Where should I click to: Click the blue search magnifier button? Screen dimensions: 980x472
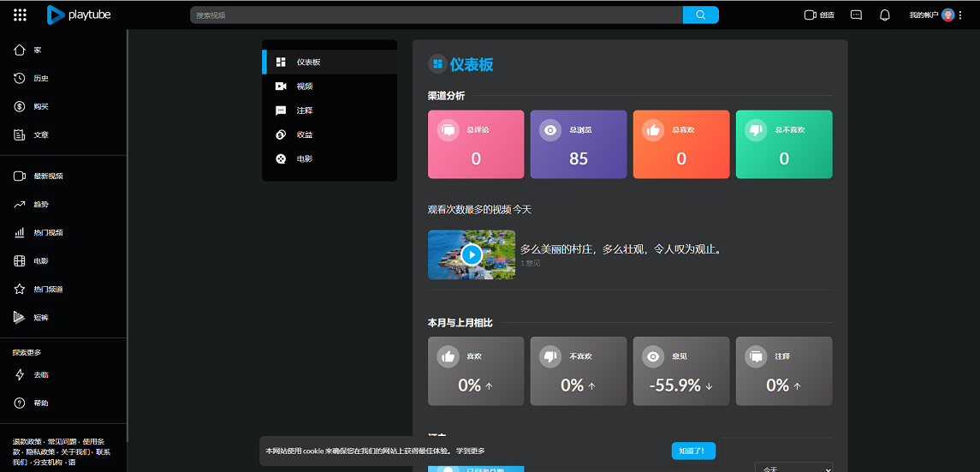pos(700,15)
